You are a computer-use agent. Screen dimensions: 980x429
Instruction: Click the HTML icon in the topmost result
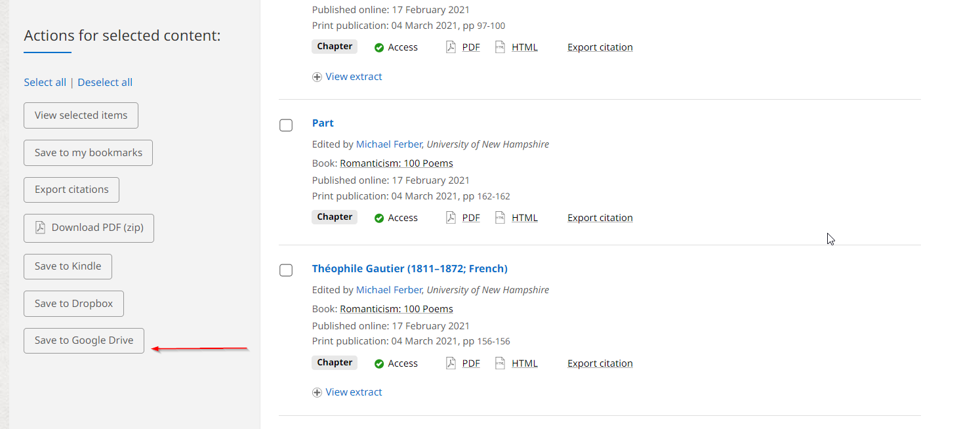tap(500, 47)
